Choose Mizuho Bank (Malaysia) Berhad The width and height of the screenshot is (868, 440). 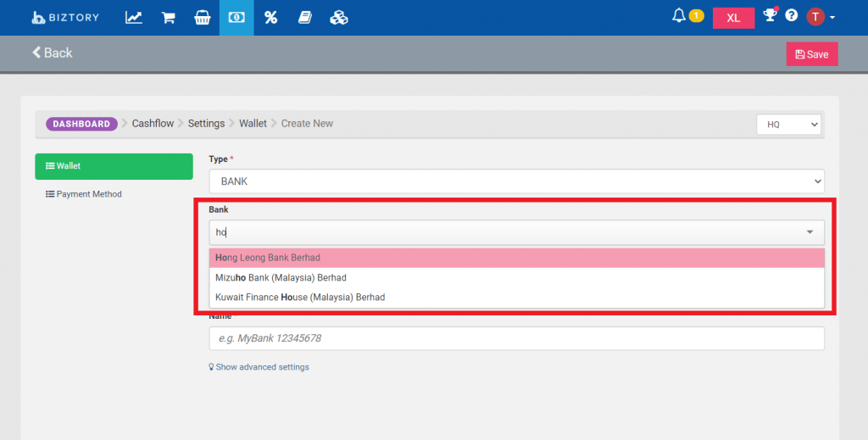coord(516,278)
